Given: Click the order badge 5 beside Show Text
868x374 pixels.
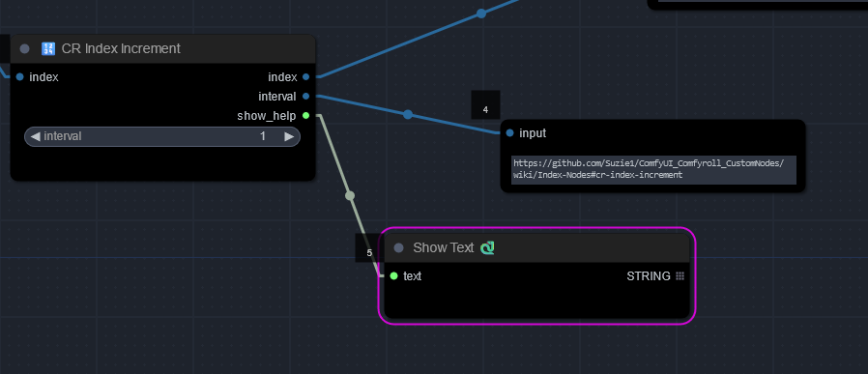Looking at the screenshot, I should click(x=369, y=247).
